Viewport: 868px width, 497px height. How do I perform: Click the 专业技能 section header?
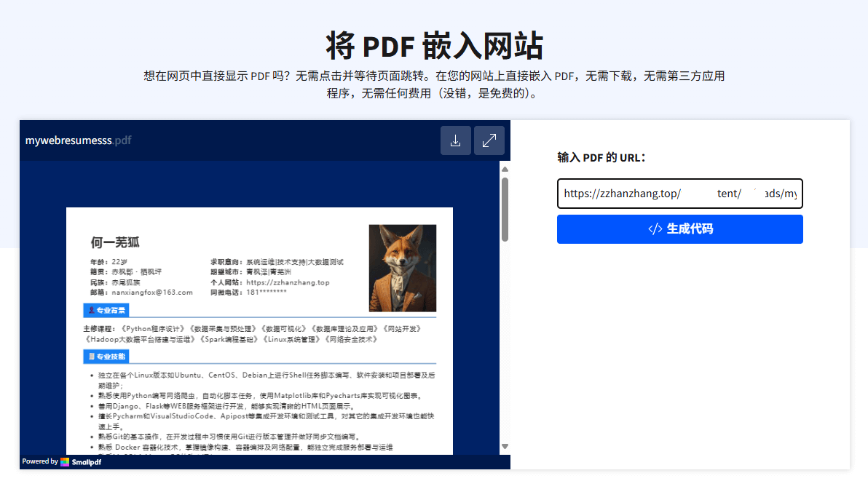(111, 357)
